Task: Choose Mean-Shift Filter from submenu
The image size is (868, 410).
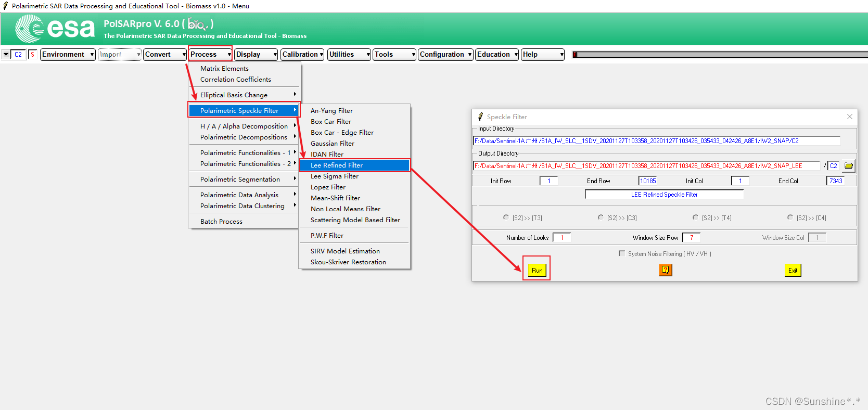Action: click(354, 198)
